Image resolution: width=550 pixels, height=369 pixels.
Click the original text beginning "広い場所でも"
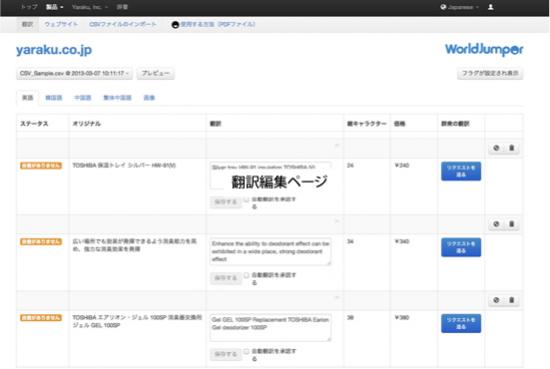(x=135, y=245)
